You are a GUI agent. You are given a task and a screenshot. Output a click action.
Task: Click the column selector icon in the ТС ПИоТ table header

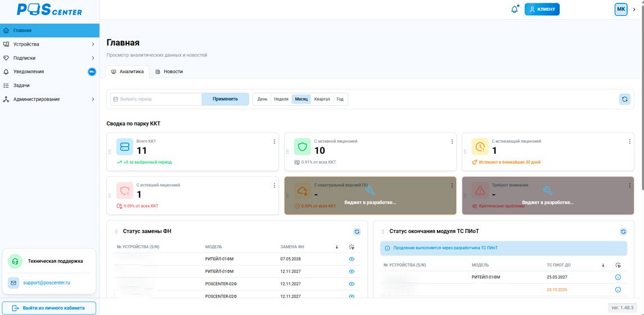click(618, 265)
